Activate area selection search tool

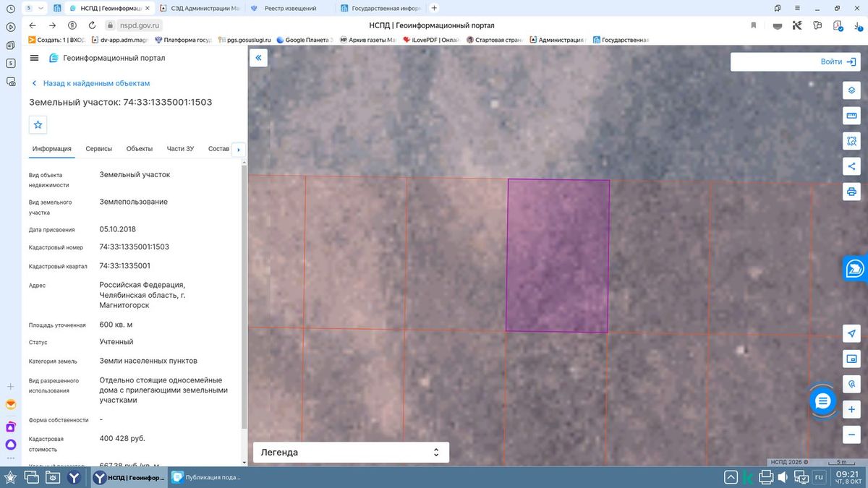tap(851, 141)
